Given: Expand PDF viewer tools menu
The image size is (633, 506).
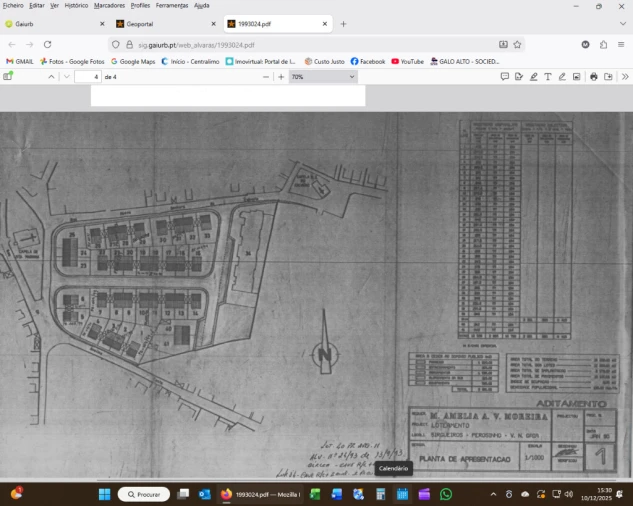Looking at the screenshot, I should coord(625,77).
